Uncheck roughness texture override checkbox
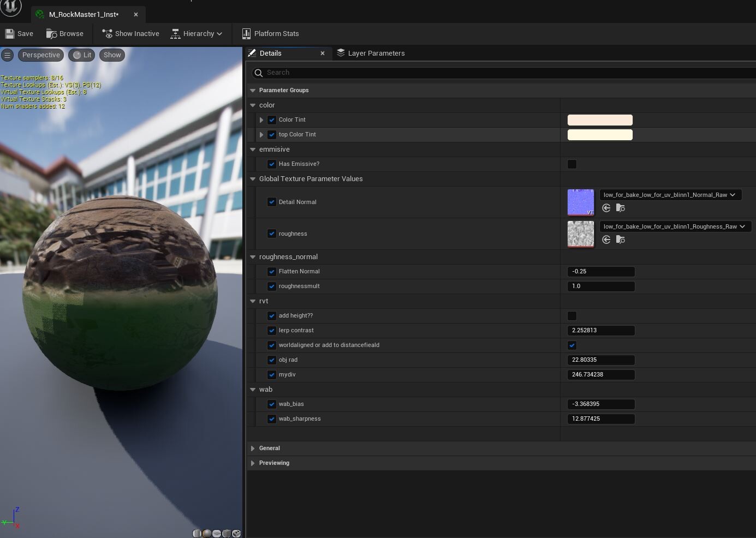This screenshot has height=538, width=756. tap(272, 234)
